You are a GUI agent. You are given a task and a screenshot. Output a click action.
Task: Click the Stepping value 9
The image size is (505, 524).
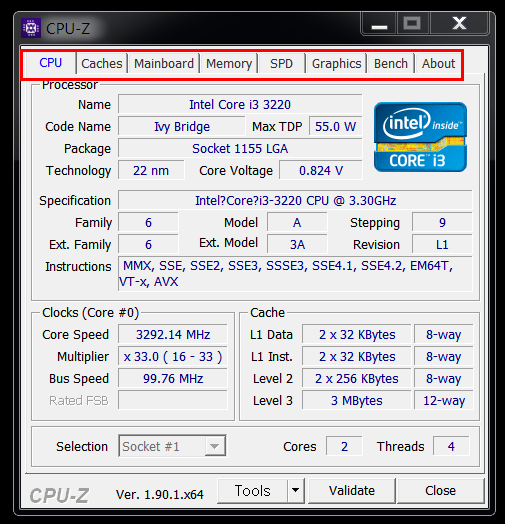(442, 223)
